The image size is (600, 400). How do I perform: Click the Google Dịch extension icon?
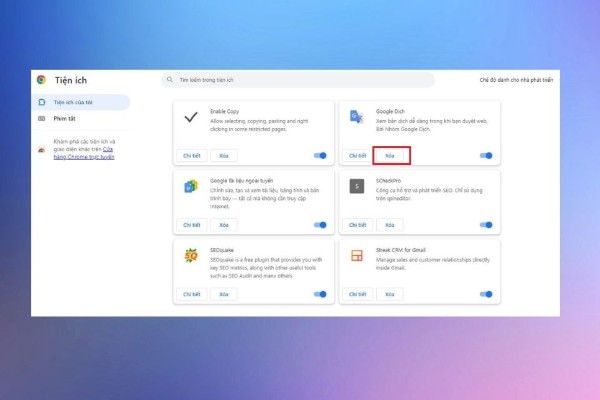pyautogui.click(x=356, y=118)
